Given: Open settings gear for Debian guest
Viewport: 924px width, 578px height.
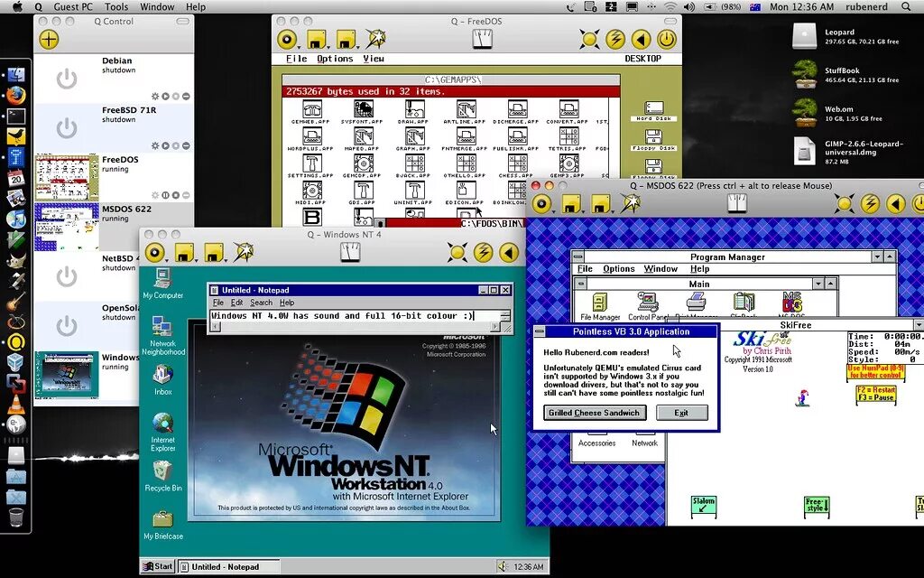Looking at the screenshot, I should click(x=155, y=96).
